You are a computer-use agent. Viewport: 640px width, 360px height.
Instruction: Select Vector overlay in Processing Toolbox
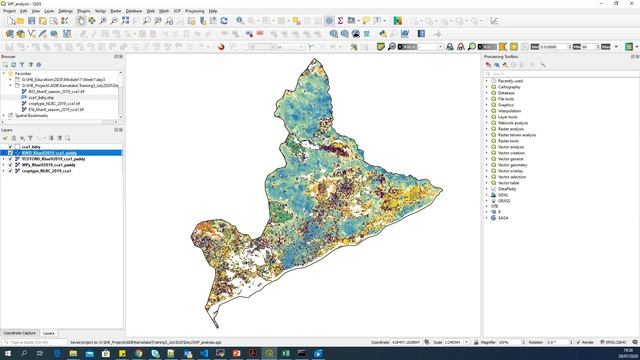511,171
